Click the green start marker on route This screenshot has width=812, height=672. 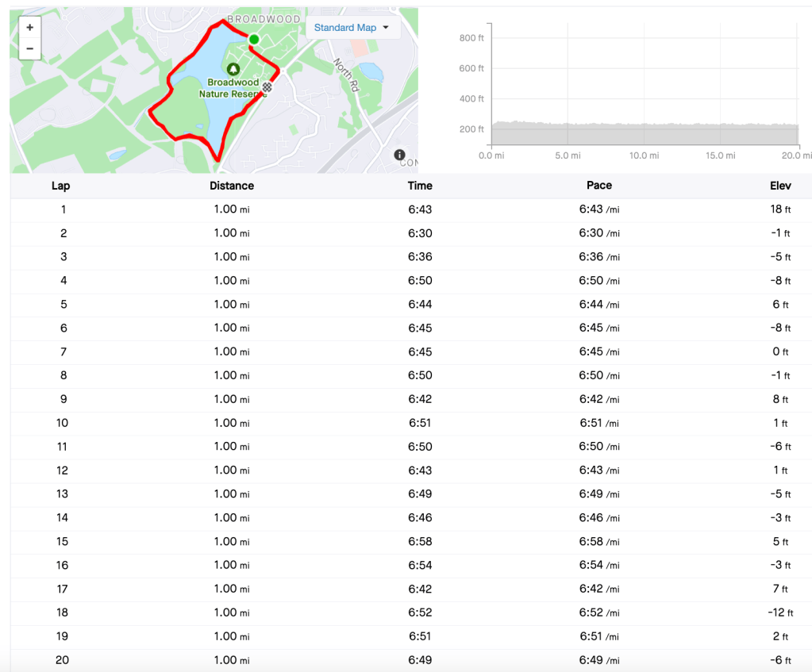tap(254, 40)
